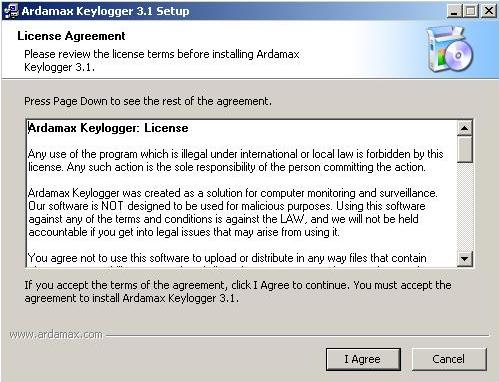Click the www.ardamax.com text

pyautogui.click(x=56, y=334)
